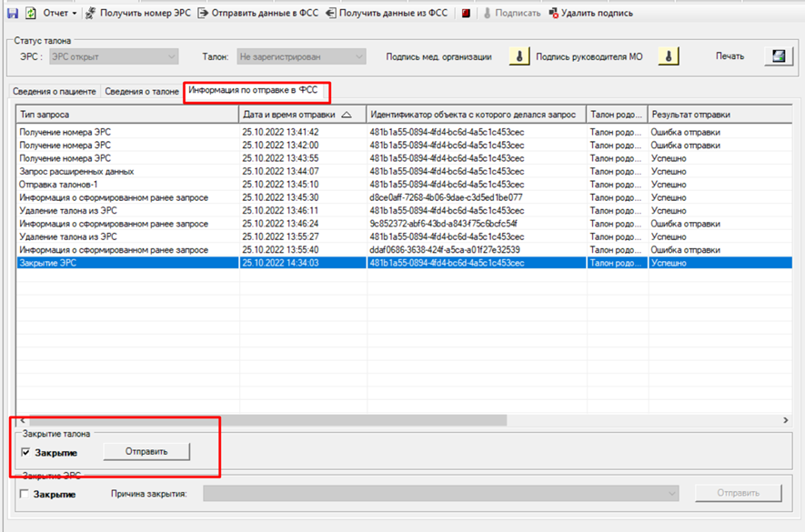Viewport: 805px width, 532px height.
Task: Click the red stop icon in toolbar
Action: click(466, 14)
